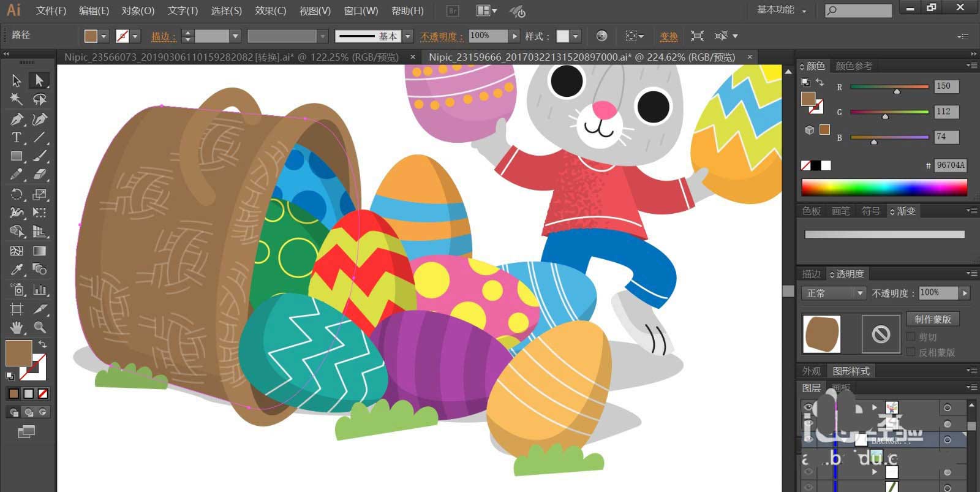The width and height of the screenshot is (980, 492).
Task: Select the Eraser tool
Action: point(39,175)
